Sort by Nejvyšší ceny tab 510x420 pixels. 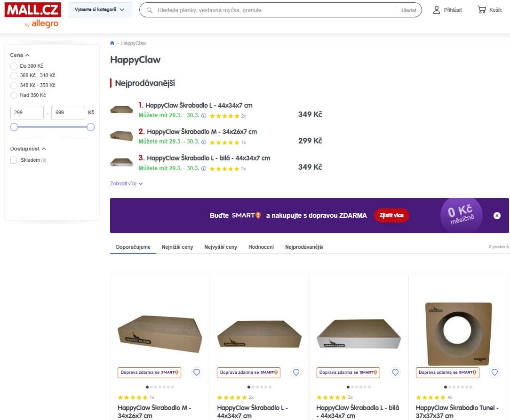click(221, 247)
